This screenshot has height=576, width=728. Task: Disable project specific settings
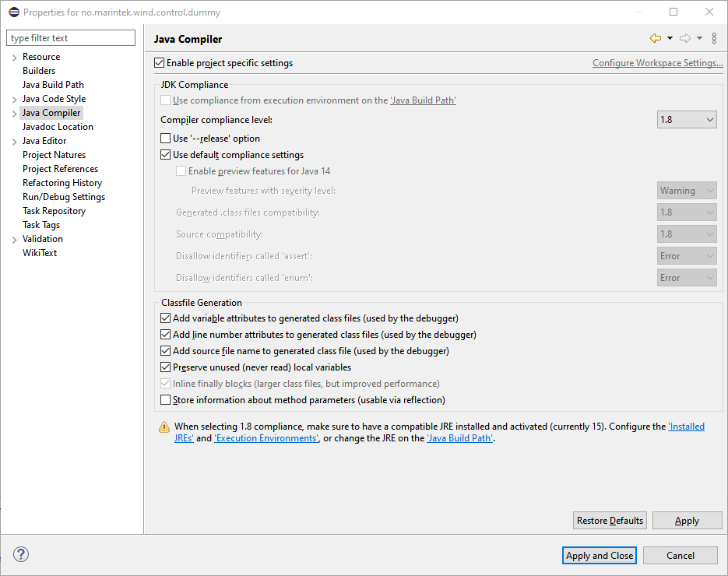[159, 62]
